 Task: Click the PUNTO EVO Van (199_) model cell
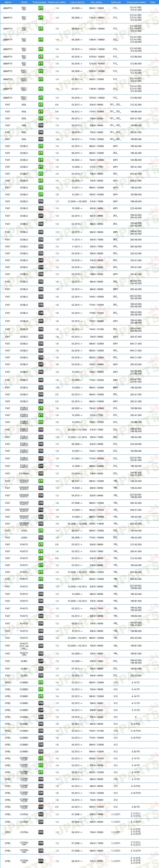[24, 646]
